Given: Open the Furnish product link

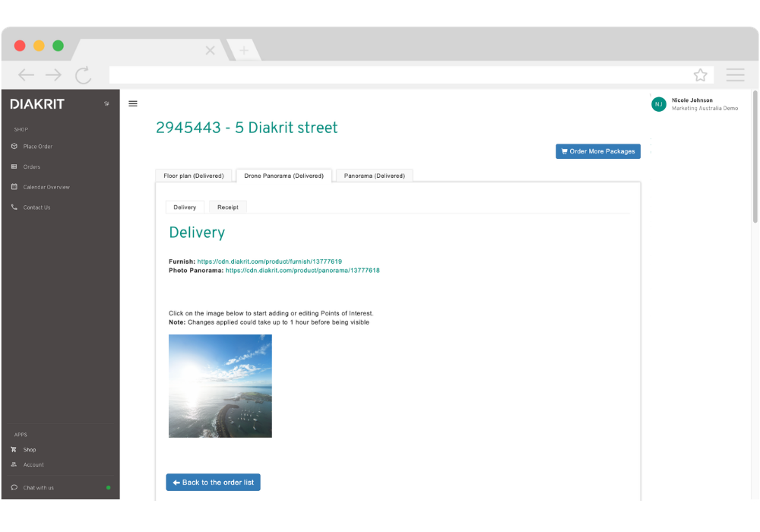Looking at the screenshot, I should click(x=270, y=261).
